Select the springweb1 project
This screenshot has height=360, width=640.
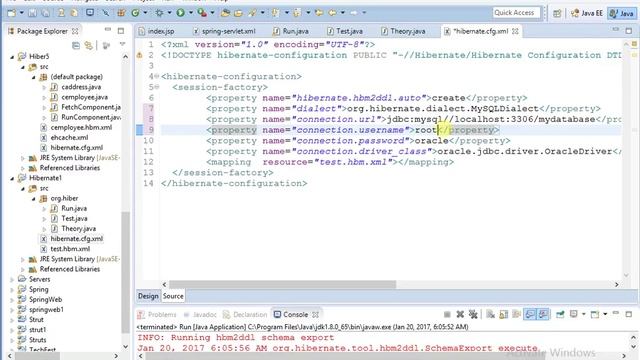click(46, 309)
